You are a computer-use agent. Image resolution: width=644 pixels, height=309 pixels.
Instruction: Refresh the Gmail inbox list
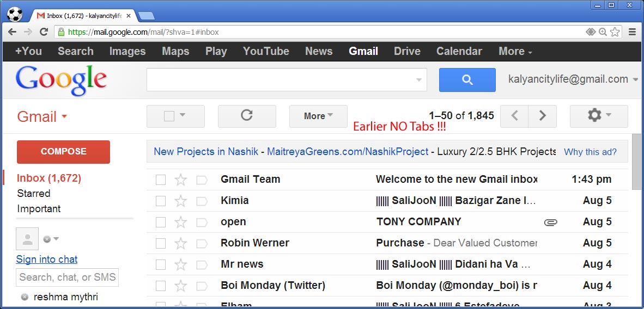pyautogui.click(x=247, y=116)
